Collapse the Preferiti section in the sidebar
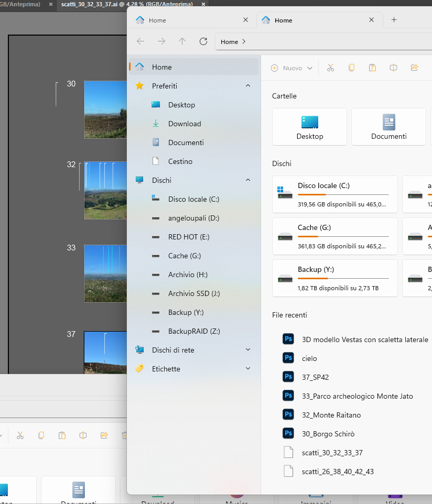432x504 pixels. 247,86
